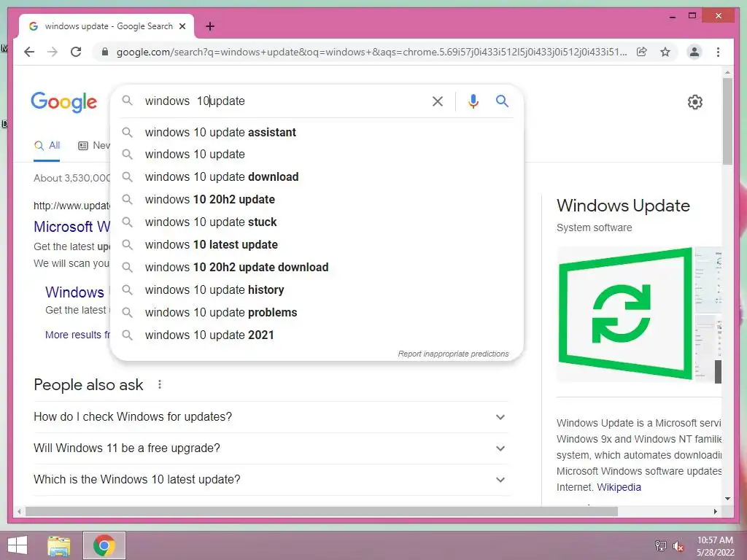This screenshot has height=560, width=747.
Task: Expand How do I check Windows for updates
Action: [271, 416]
